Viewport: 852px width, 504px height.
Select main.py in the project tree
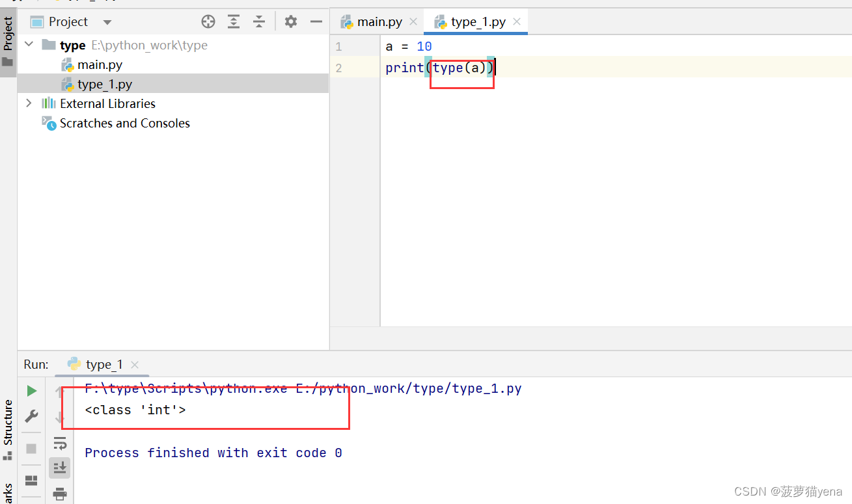100,64
